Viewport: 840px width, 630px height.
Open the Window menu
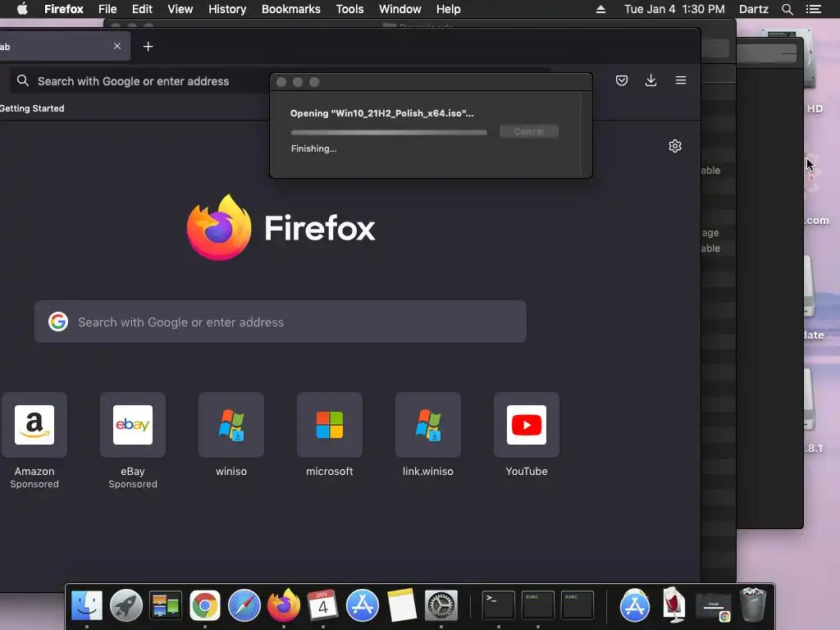pos(400,9)
